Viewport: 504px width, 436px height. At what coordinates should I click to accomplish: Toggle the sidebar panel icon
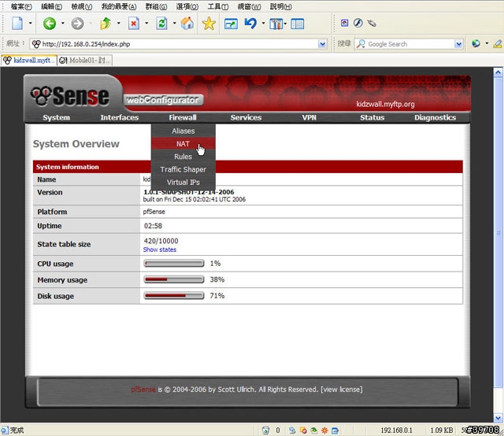pyautogui.click(x=298, y=24)
